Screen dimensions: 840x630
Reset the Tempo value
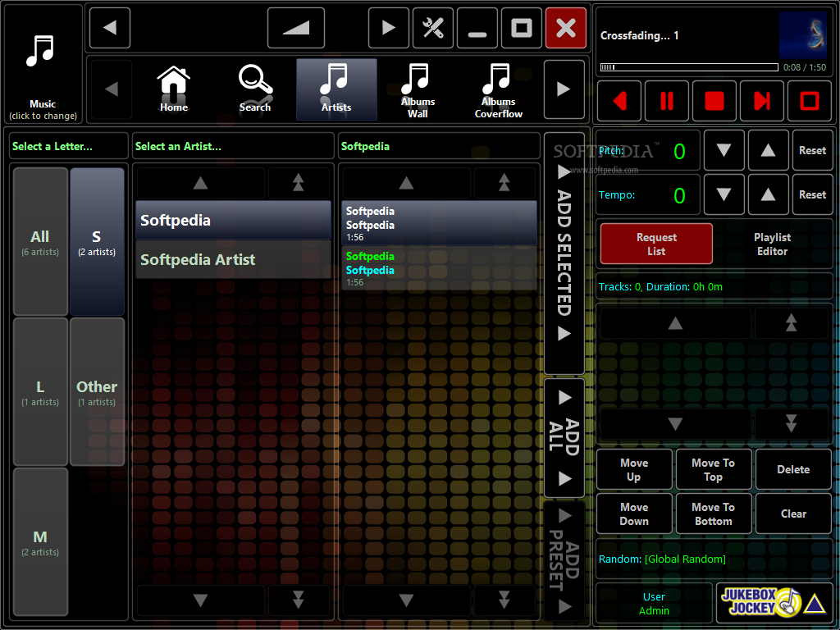tap(812, 194)
